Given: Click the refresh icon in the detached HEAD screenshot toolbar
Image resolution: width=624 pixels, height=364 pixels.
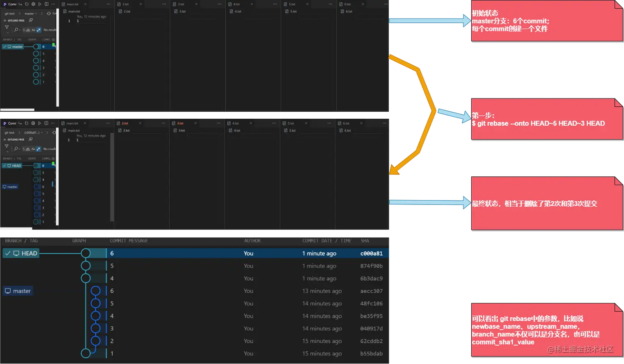Looking at the screenshot, I should pyautogui.click(x=27, y=123).
